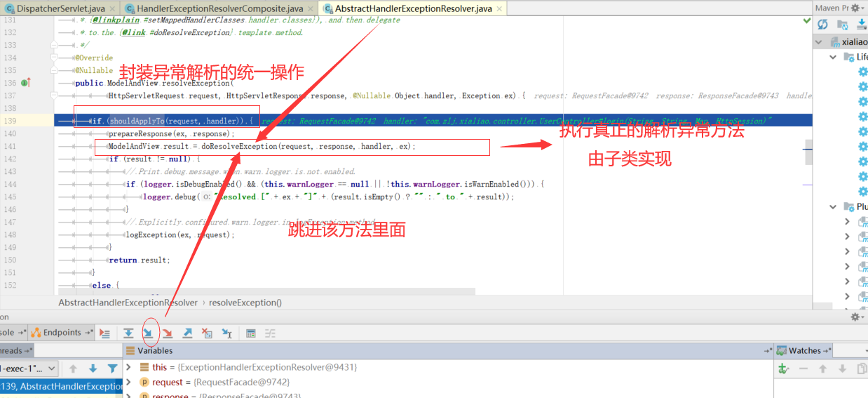Open the debug panel settings gear

pyautogui.click(x=855, y=317)
